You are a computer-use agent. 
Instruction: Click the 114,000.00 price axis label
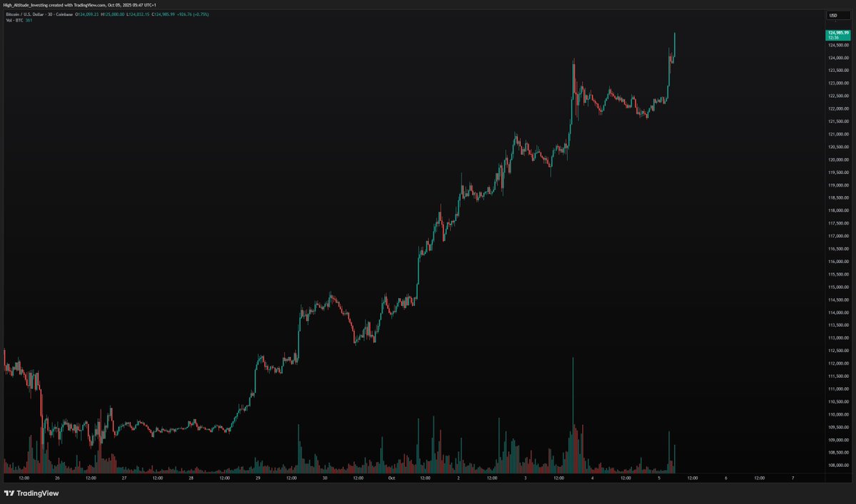[x=837, y=312]
